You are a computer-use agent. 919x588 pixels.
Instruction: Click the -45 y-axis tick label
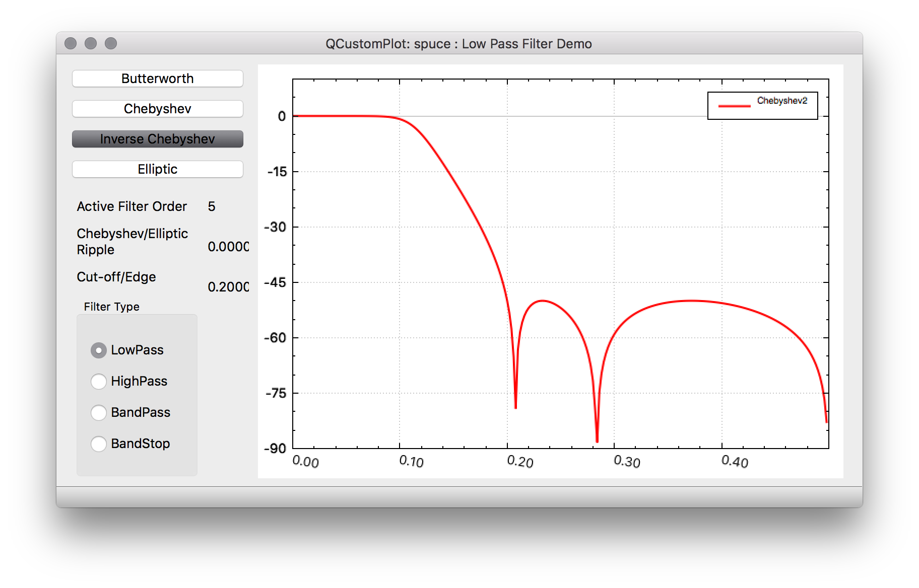click(x=275, y=282)
